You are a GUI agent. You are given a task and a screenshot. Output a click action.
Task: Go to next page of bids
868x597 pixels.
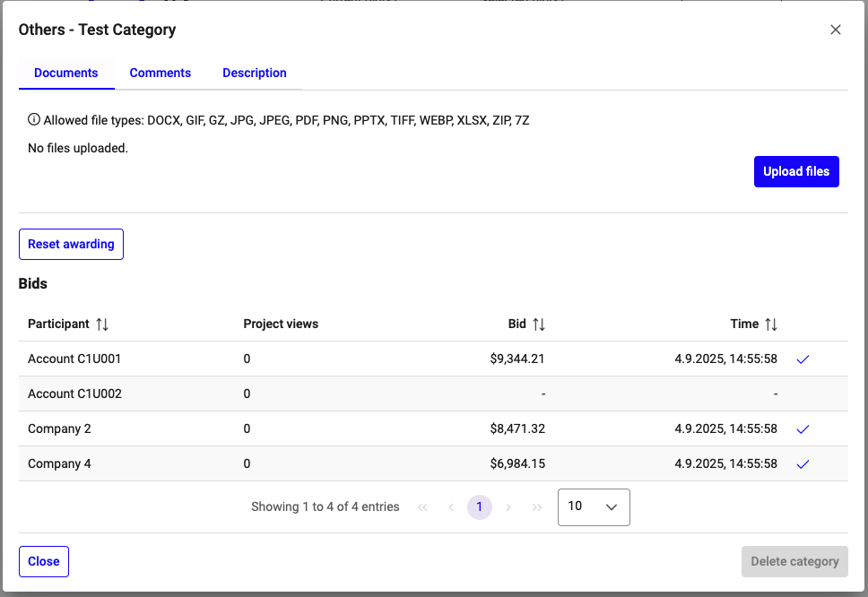[x=508, y=507]
